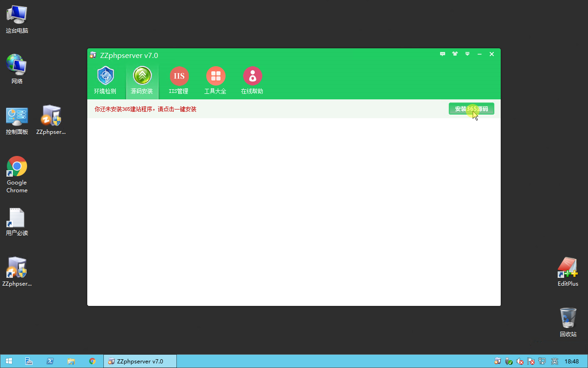Open the feedback message icon in title bar

(442, 54)
